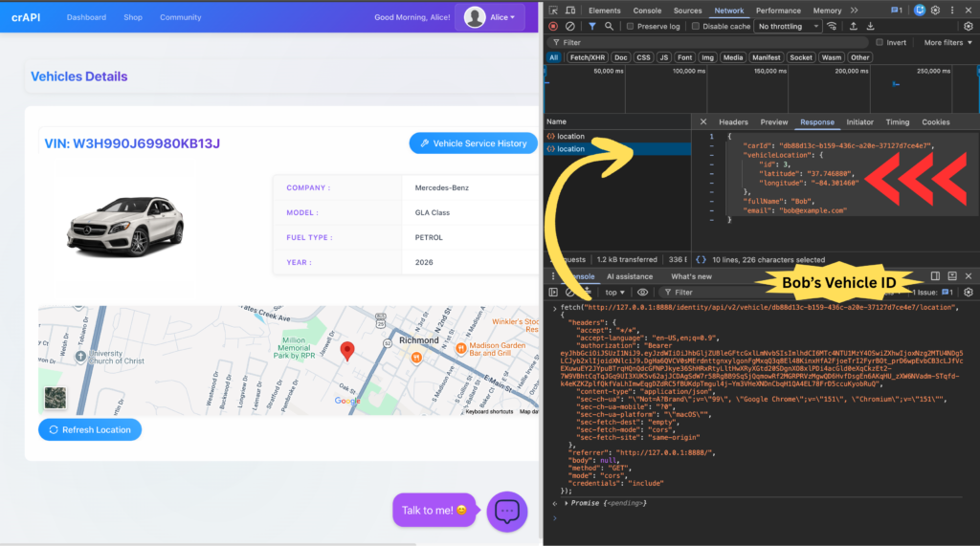This screenshot has height=546, width=980.
Task: Close the console drawer
Action: pos(969,276)
